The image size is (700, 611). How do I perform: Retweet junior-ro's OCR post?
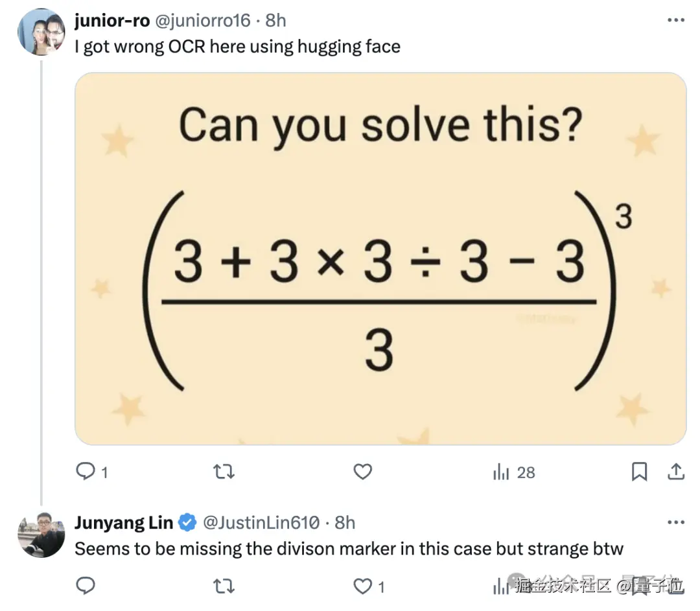click(x=224, y=472)
